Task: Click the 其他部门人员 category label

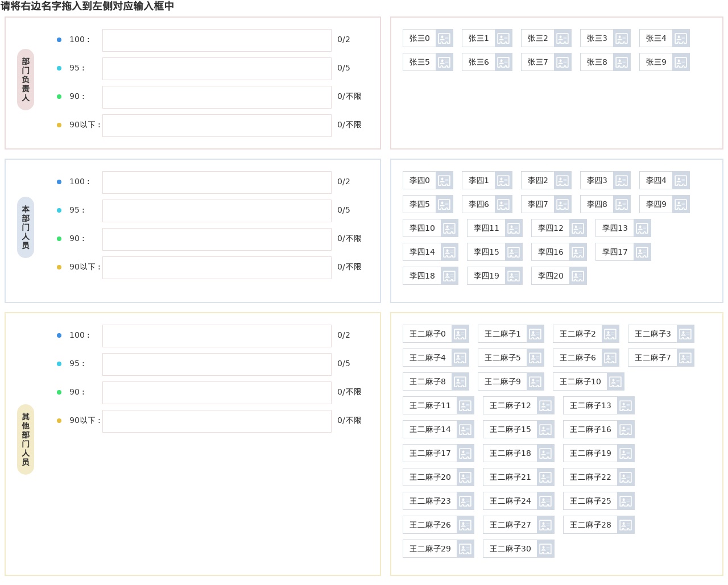Action: point(26,439)
